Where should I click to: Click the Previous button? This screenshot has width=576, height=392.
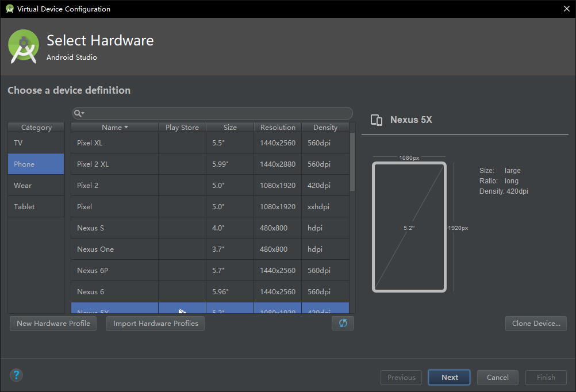401,378
